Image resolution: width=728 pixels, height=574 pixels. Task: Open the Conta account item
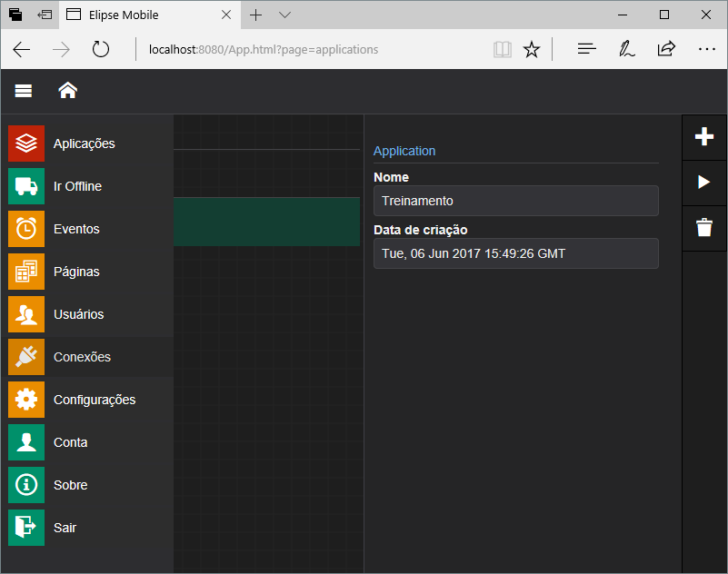(x=70, y=442)
